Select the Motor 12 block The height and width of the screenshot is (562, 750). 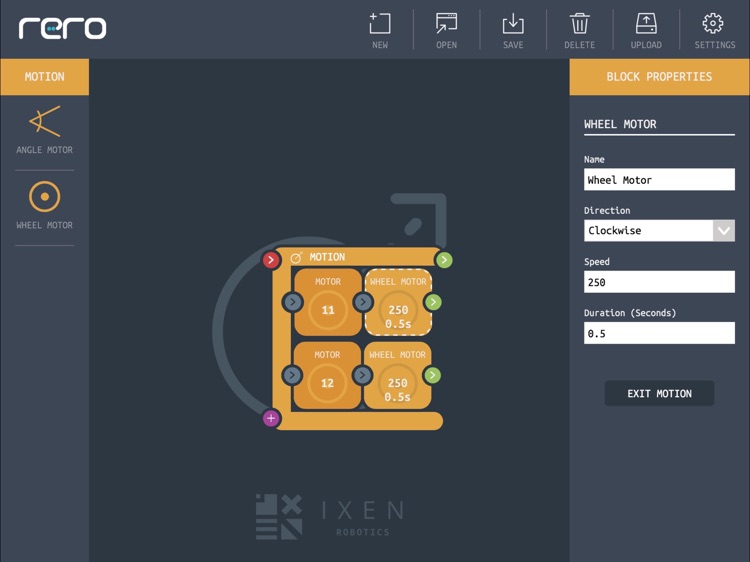click(x=328, y=376)
